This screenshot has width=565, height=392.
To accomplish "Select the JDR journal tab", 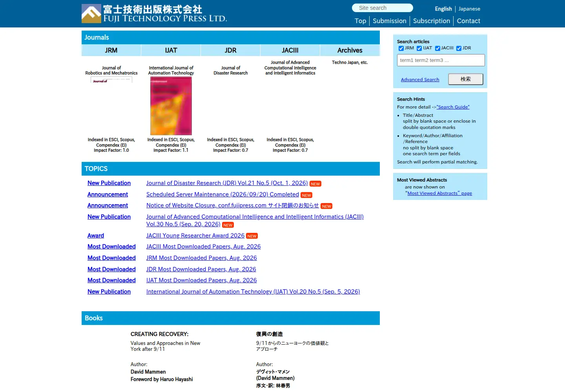I will [231, 50].
